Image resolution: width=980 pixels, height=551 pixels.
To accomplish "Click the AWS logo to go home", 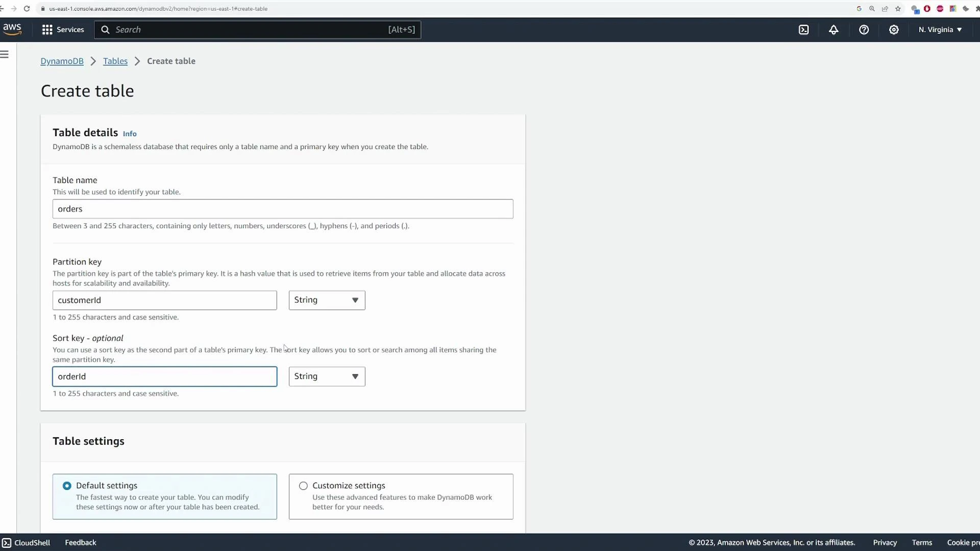I will click(x=12, y=29).
